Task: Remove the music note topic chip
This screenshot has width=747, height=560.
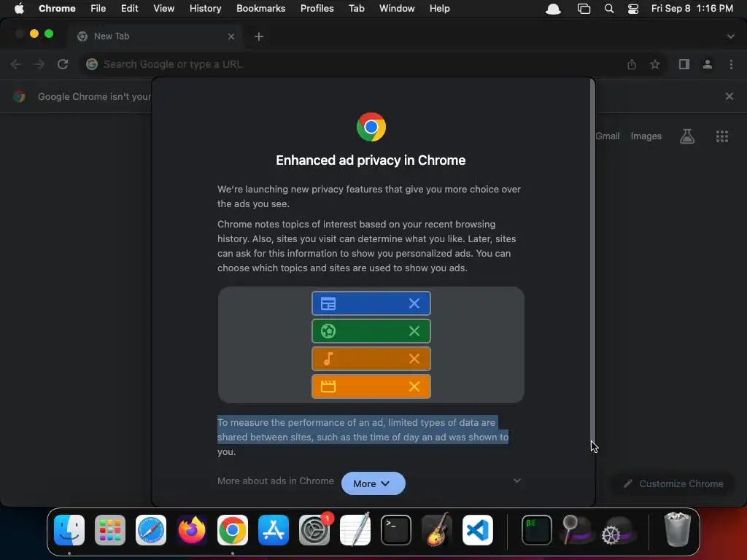Action: click(414, 359)
